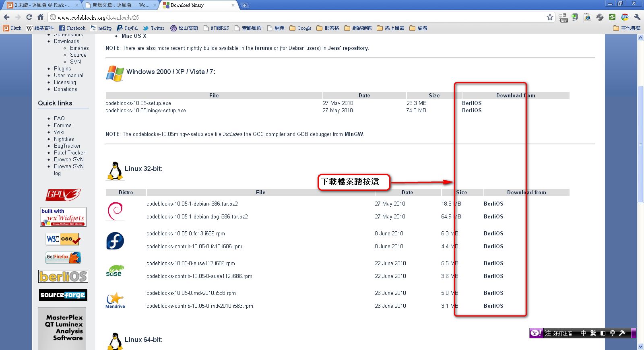Click the Binaries sidebar link
644x350 pixels.
coord(79,48)
